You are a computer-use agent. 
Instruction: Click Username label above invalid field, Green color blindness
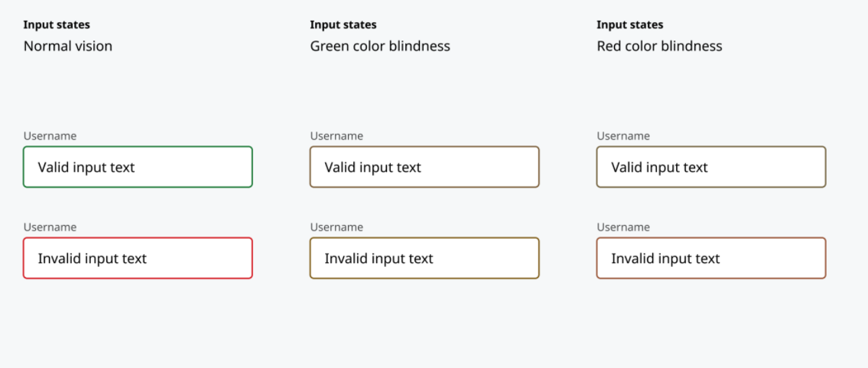(x=336, y=227)
